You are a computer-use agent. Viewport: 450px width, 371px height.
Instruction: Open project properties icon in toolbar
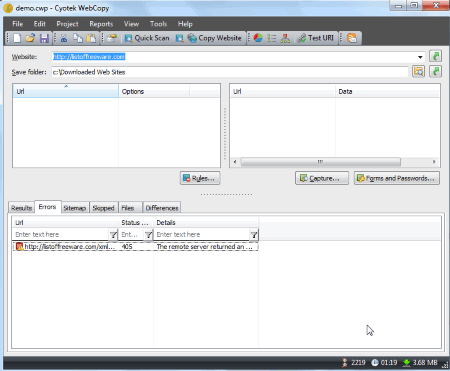[112, 38]
